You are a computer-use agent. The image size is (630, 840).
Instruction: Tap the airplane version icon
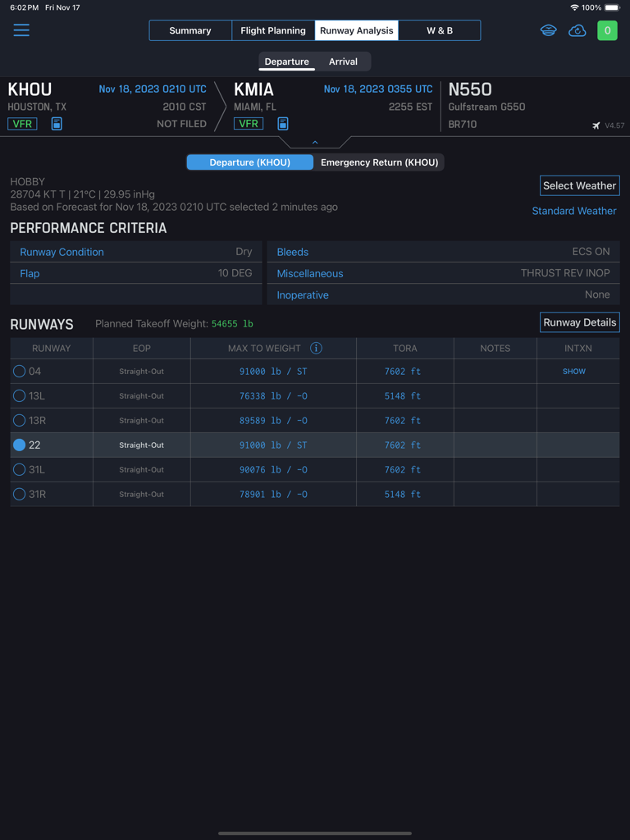[596, 126]
